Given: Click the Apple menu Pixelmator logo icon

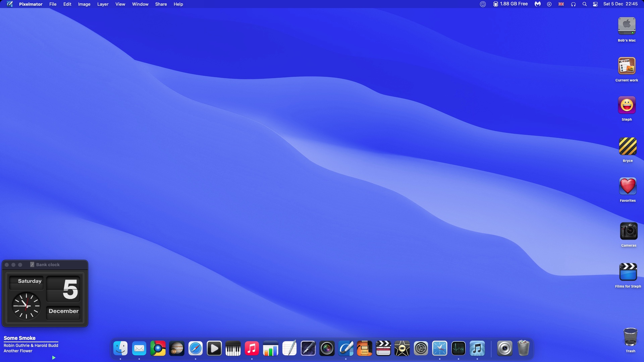Looking at the screenshot, I should pos(9,4).
